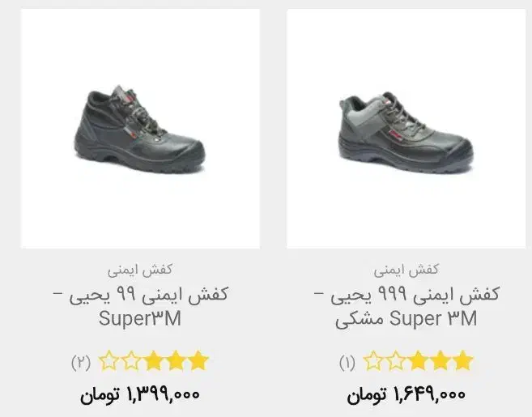The height and width of the screenshot is (417, 532).
Task: Click the second empty star on the 99 Yahya shoe
Action: click(131, 360)
